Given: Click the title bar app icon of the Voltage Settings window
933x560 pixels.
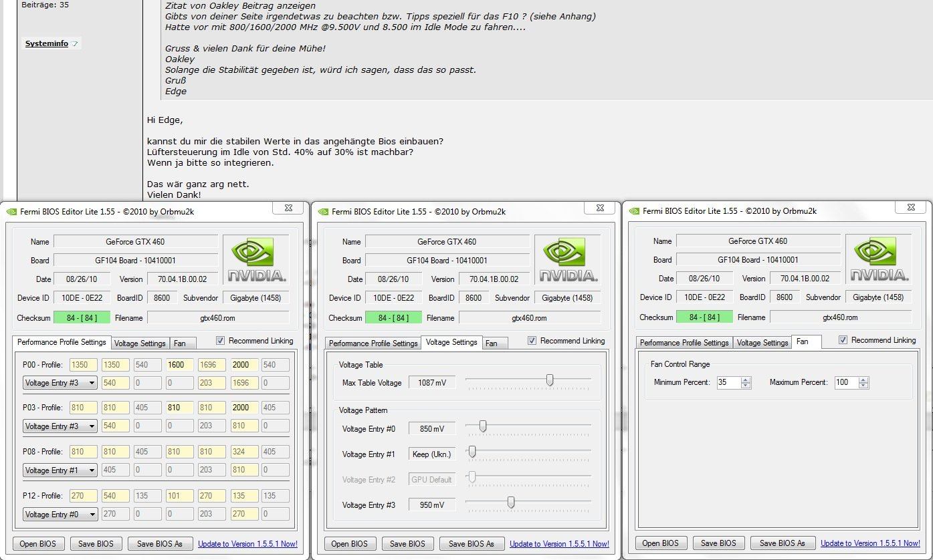Looking at the screenshot, I should click(322, 212).
